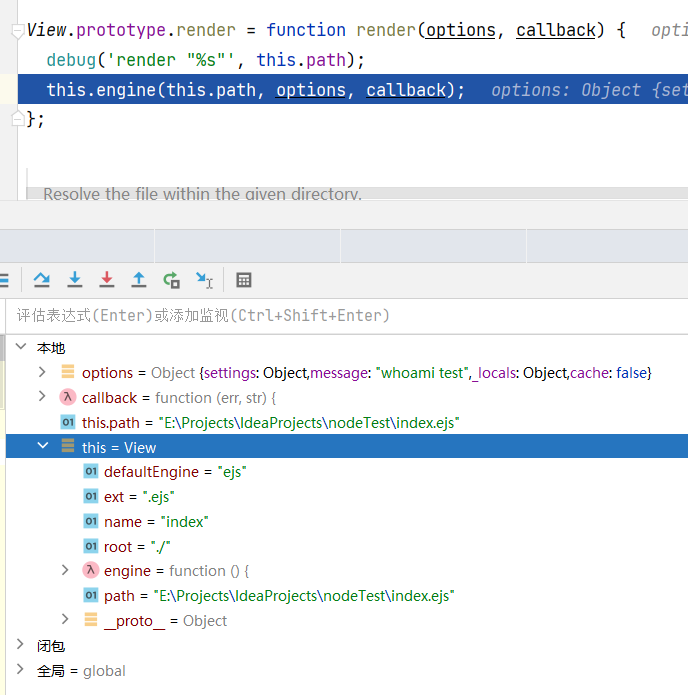The height and width of the screenshot is (695, 688).
Task: Click the Run to Cursor icon
Action: [204, 280]
